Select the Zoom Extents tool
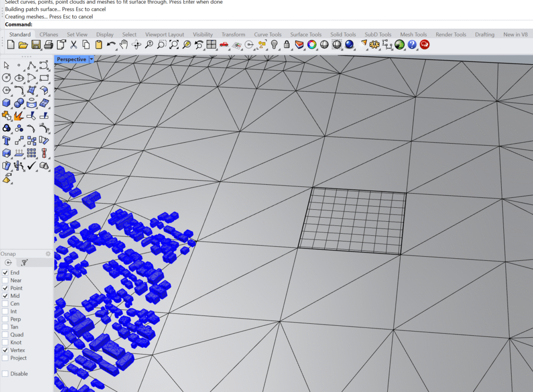The image size is (533, 392). (x=173, y=45)
